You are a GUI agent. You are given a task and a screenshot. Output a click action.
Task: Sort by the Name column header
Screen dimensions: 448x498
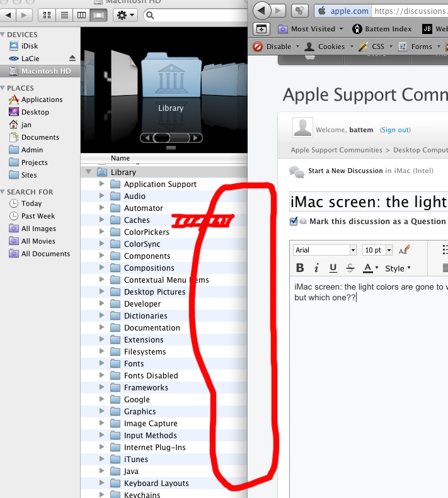164,158
